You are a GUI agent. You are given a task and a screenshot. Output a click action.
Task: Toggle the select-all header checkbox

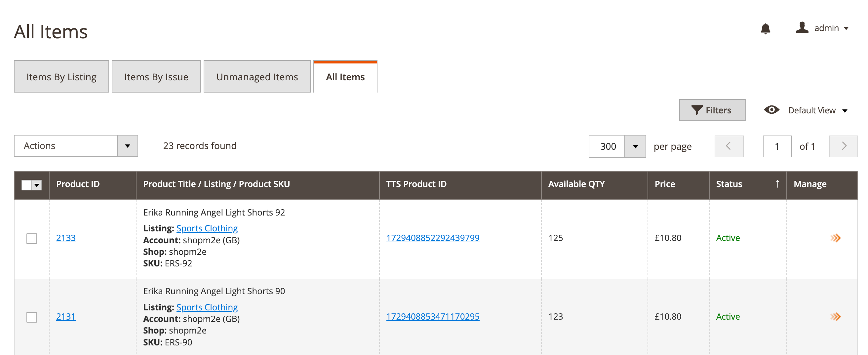(27, 184)
